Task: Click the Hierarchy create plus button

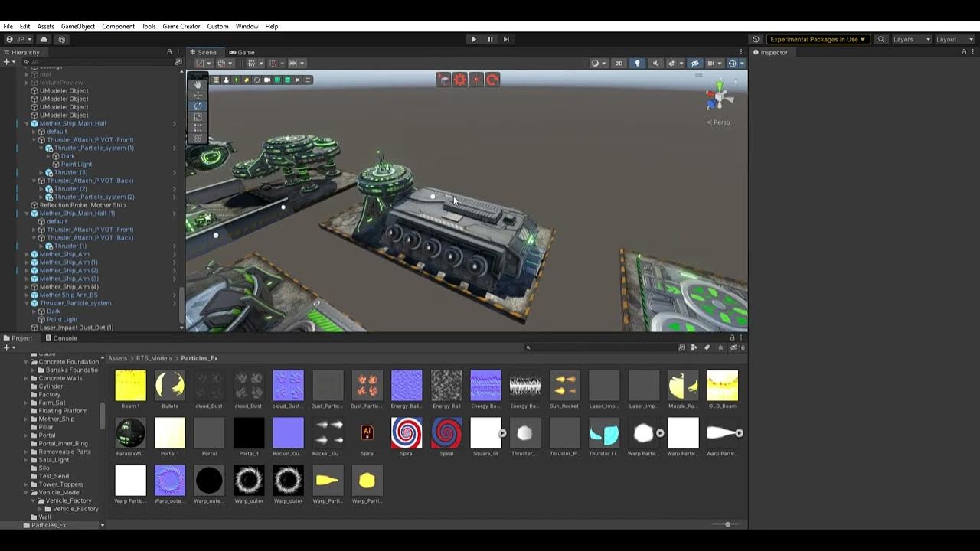Action: (x=6, y=62)
